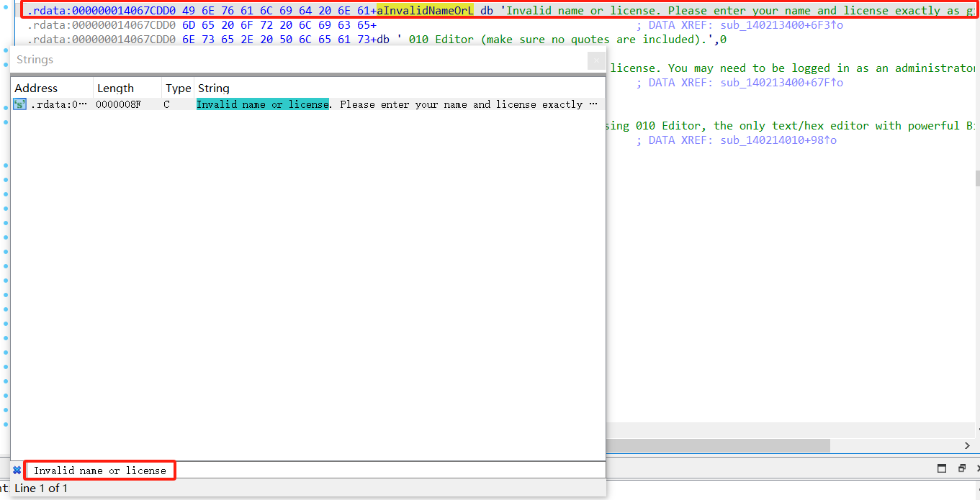Sort results by Address column
This screenshot has height=500, width=980.
(53, 88)
